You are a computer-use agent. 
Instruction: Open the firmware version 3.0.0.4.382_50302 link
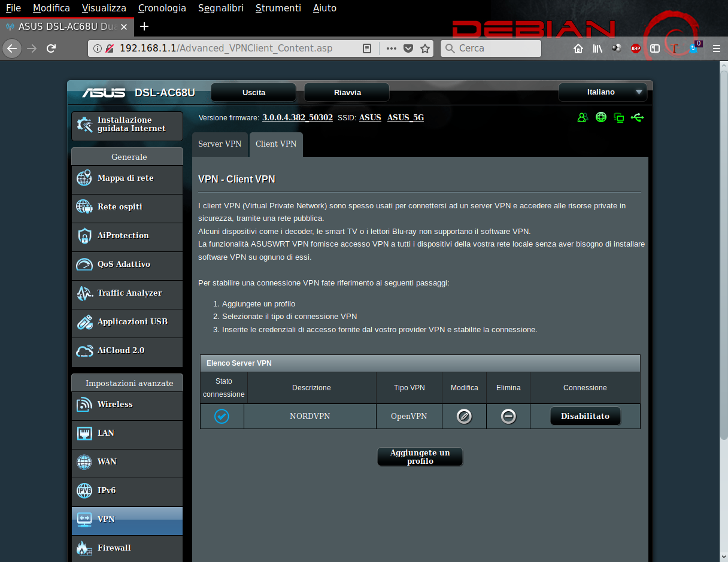(297, 117)
